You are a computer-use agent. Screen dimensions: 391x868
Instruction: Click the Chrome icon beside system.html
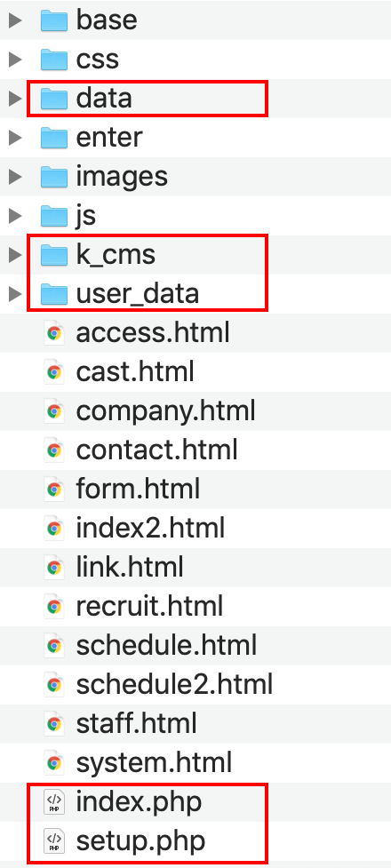point(54,763)
